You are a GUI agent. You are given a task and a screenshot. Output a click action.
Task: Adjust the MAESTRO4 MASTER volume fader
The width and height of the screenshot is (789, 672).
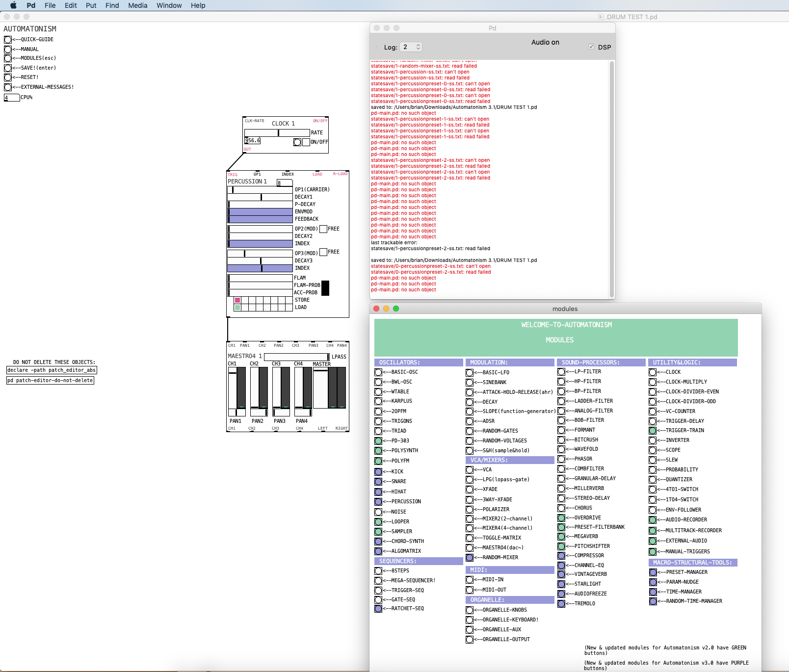[320, 388]
